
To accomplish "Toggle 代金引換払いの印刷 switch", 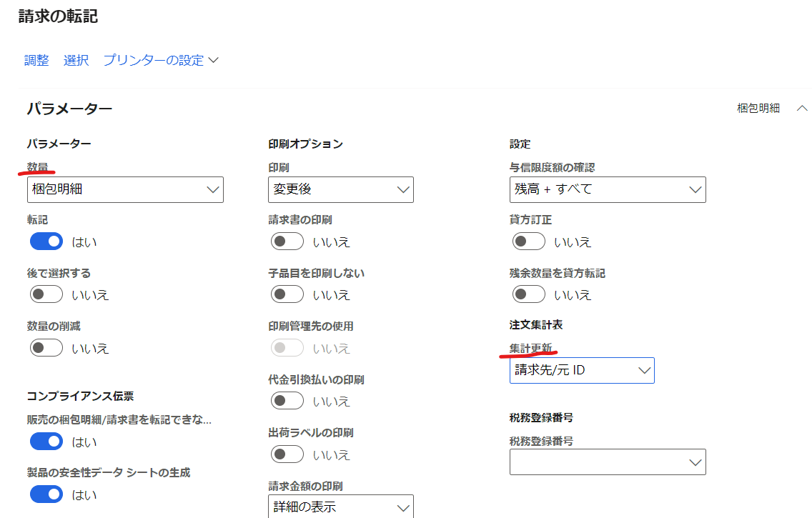I will pyautogui.click(x=287, y=401).
